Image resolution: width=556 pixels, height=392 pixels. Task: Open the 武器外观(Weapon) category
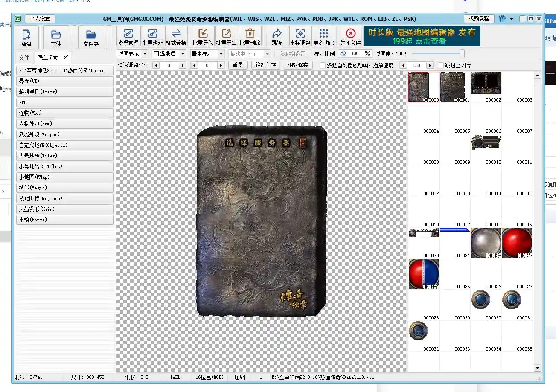(x=64, y=134)
